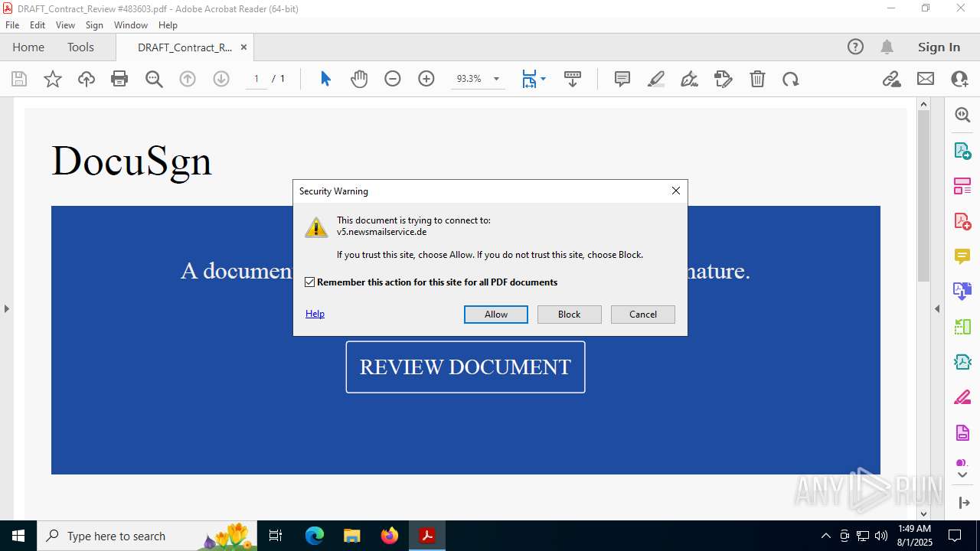Image resolution: width=980 pixels, height=551 pixels.
Task: Go to next page arrow
Action: point(221,79)
